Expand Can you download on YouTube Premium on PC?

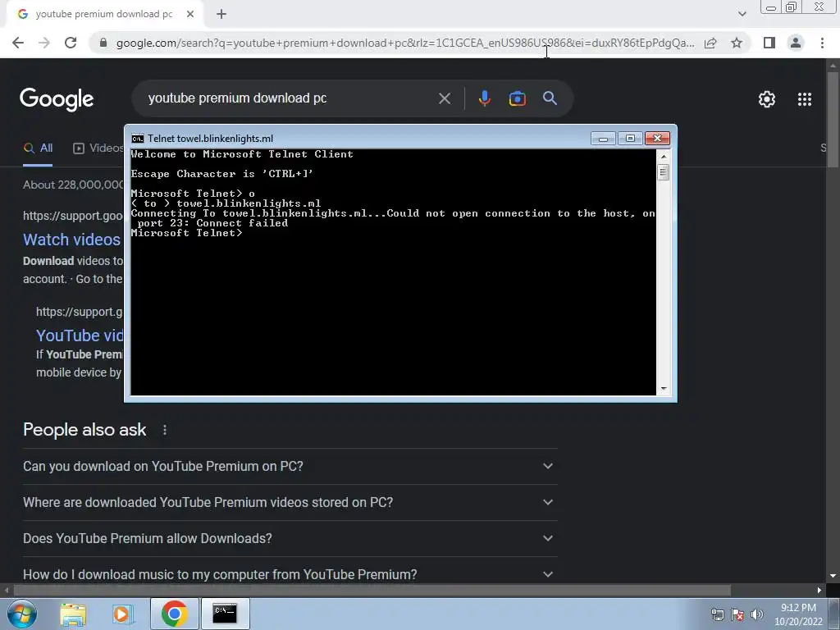tap(290, 466)
